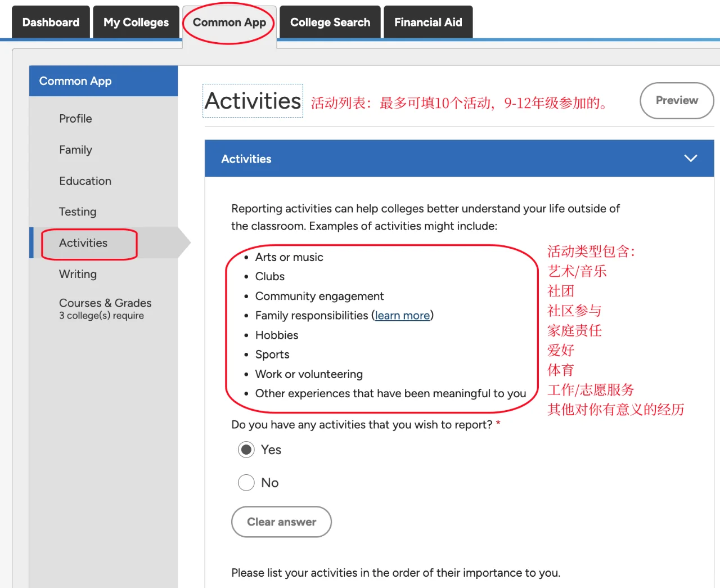Select the No radio button
This screenshot has width=720, height=588.
click(246, 482)
